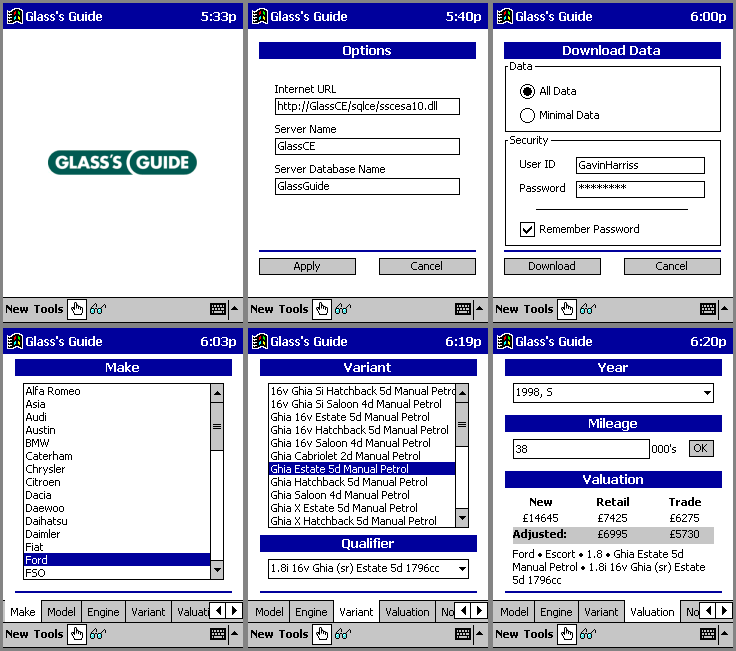Open Variant tab in Valuation screen

tap(601, 612)
